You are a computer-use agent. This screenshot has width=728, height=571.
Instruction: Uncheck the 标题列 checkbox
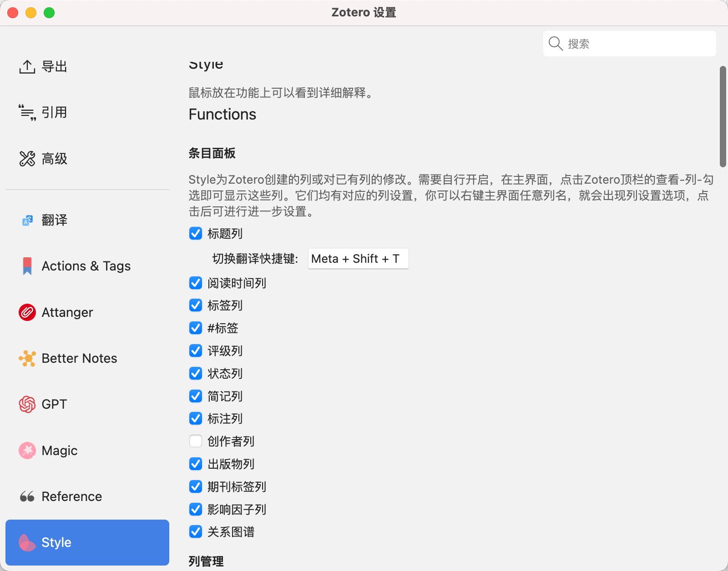click(x=196, y=234)
